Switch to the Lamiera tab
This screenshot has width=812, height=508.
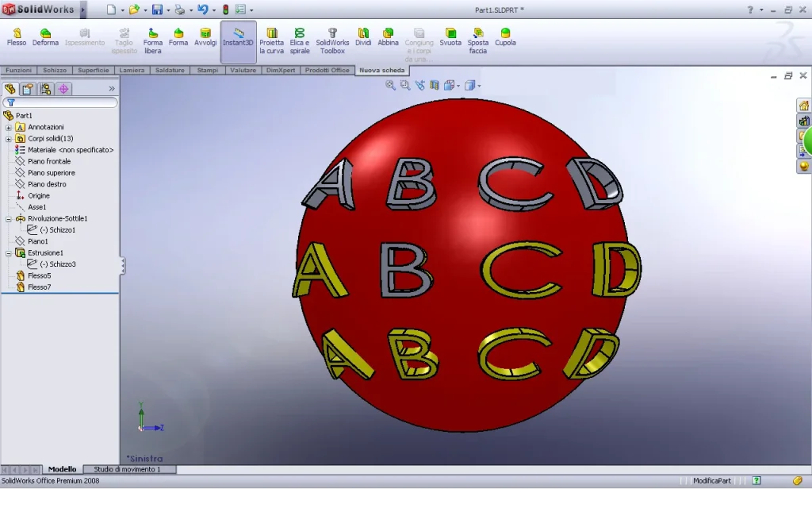pos(132,70)
